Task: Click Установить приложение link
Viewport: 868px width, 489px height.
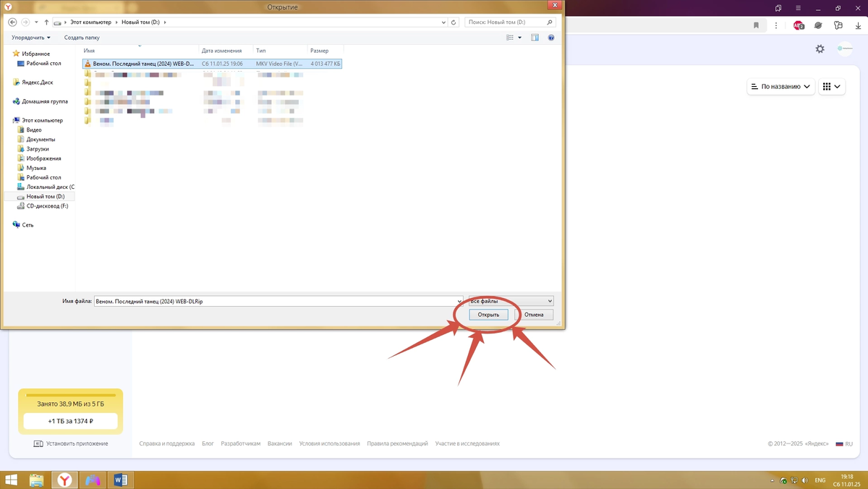Action: tap(71, 443)
